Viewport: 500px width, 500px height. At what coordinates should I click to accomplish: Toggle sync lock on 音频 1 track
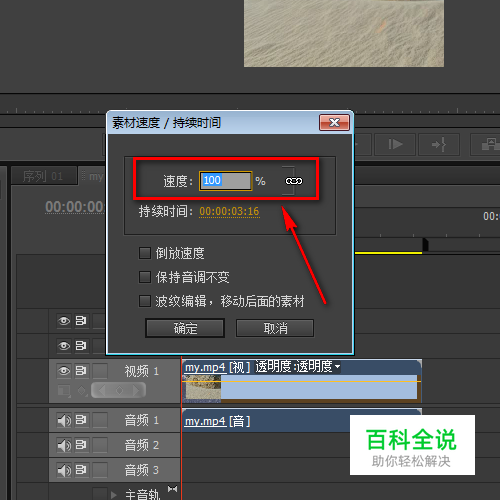click(81, 420)
